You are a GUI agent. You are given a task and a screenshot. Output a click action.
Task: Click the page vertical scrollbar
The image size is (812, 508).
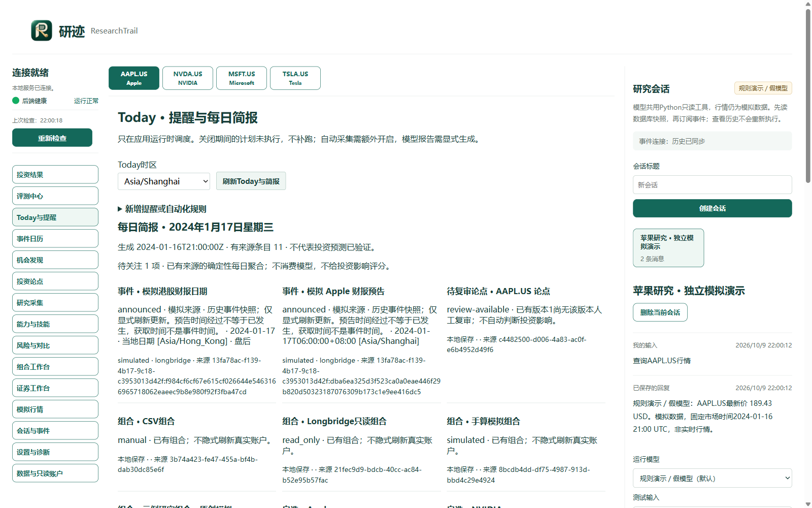coord(808,97)
